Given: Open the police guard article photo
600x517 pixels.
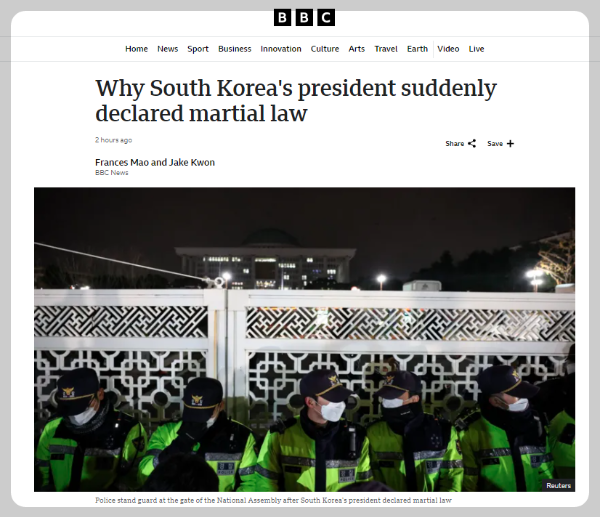Looking at the screenshot, I should click(304, 339).
